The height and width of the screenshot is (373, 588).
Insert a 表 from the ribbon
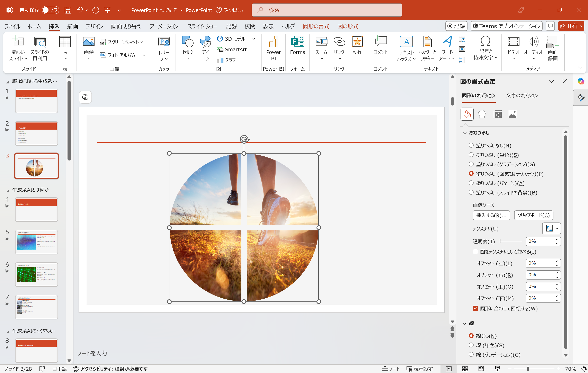pos(65,48)
